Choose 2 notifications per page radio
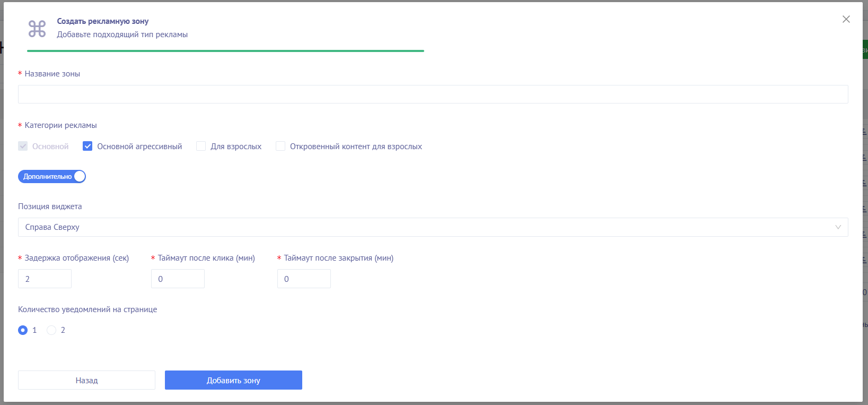 pyautogui.click(x=51, y=330)
